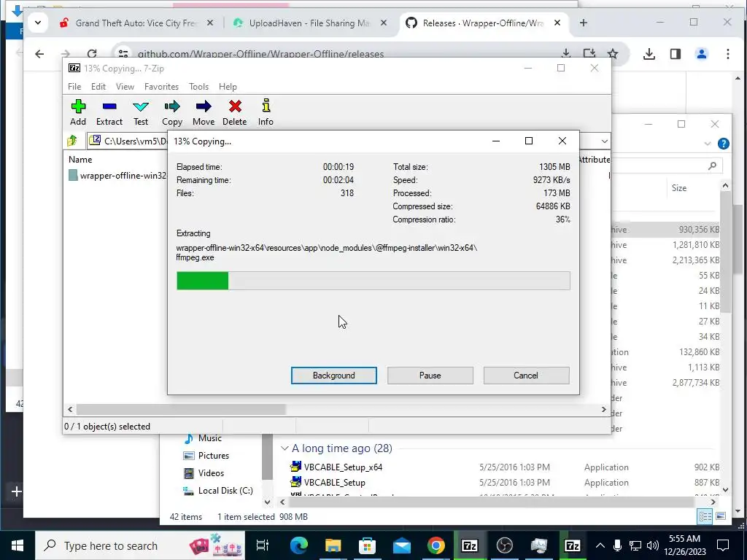The image size is (747, 560).
Task: Click the Info toolbar icon in 7-Zip
Action: click(266, 112)
